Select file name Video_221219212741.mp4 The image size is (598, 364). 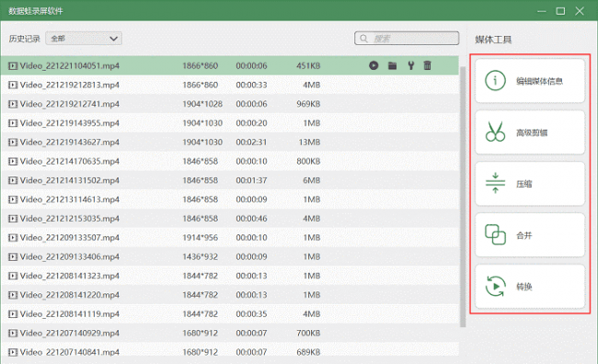69,104
